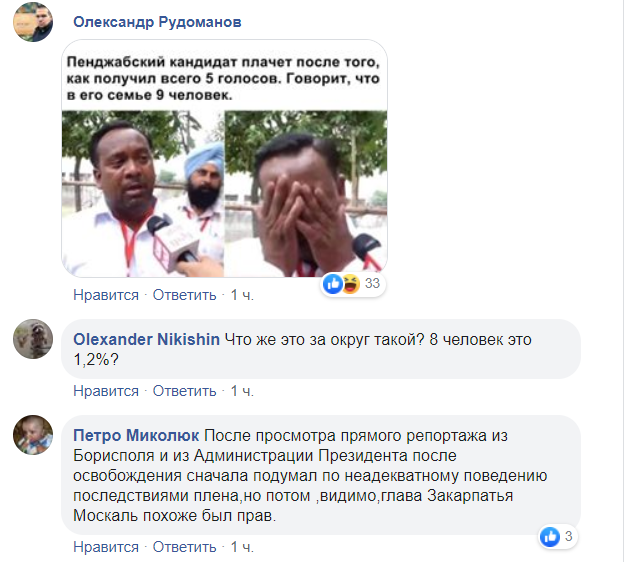This screenshot has width=624, height=562.
Task: Go to Olexander Nikishin's profile name link
Action: tap(146, 340)
